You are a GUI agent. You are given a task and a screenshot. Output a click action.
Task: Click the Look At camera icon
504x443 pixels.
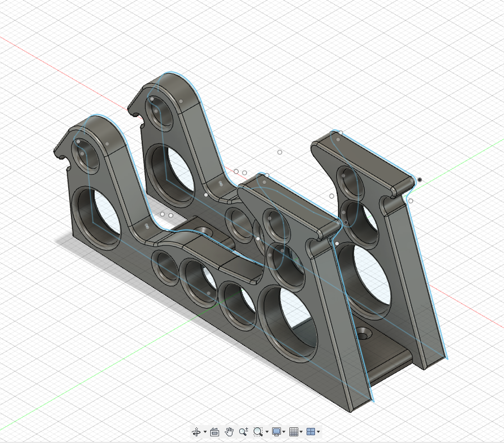[x=214, y=432]
